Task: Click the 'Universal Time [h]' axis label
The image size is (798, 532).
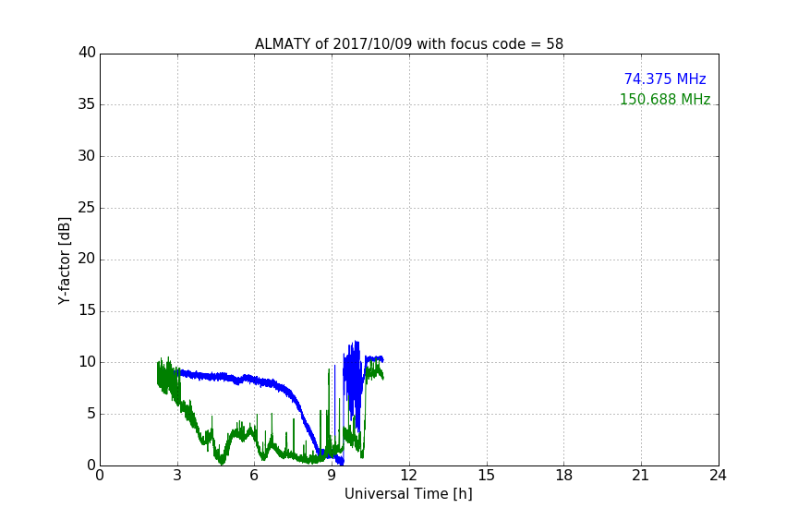Action: click(408, 494)
